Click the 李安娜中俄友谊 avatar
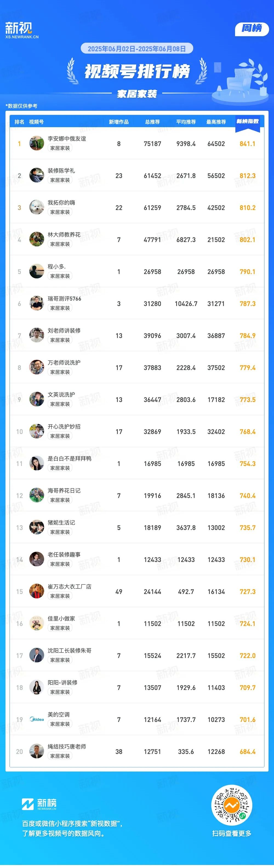The image size is (274, 868). (36, 143)
